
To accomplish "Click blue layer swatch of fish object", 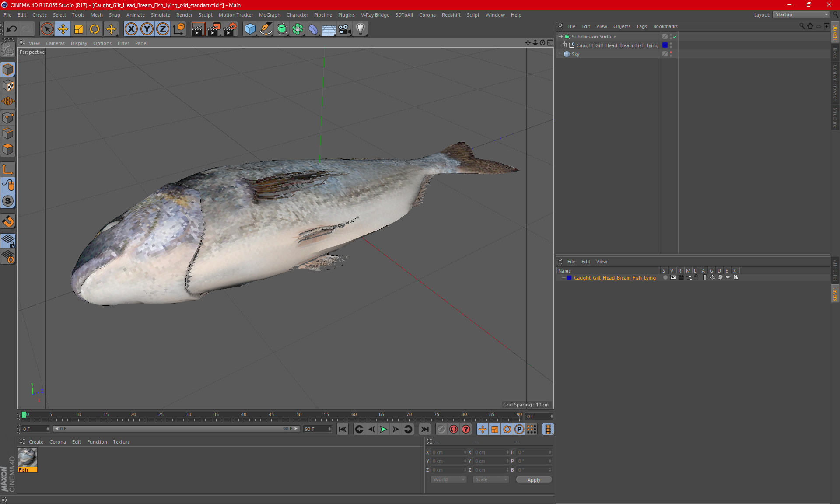I will [665, 45].
